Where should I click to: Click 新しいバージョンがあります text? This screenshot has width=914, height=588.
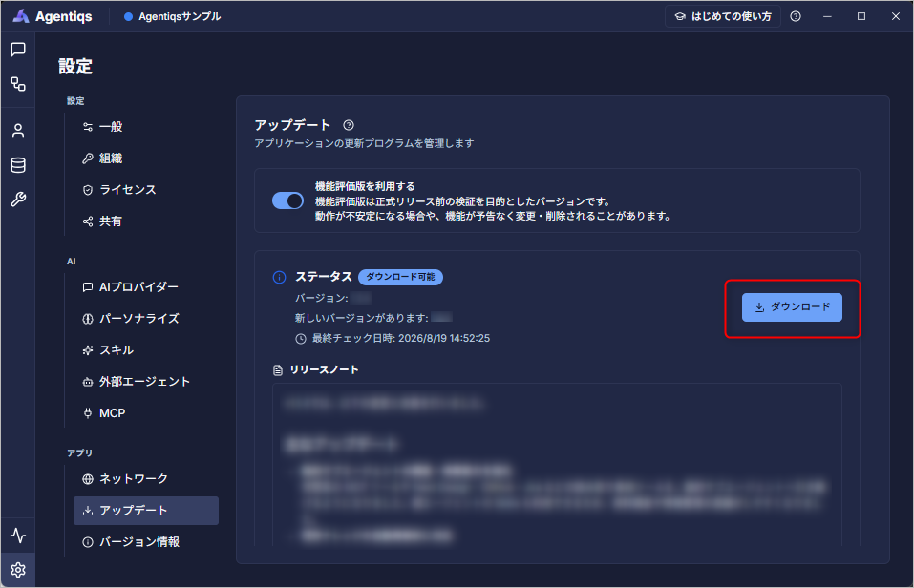pyautogui.click(x=361, y=318)
